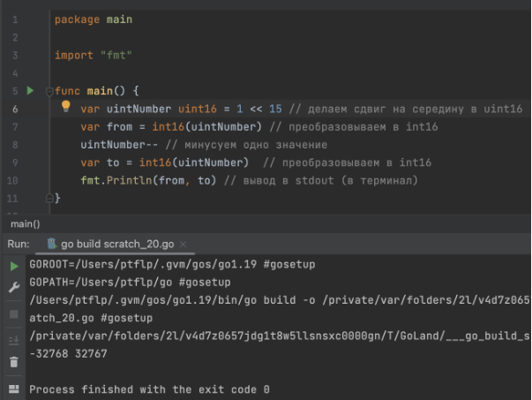The height and width of the screenshot is (400, 532).
Task: Toggle breakpoint at line number 9
Action: pyautogui.click(x=15, y=163)
